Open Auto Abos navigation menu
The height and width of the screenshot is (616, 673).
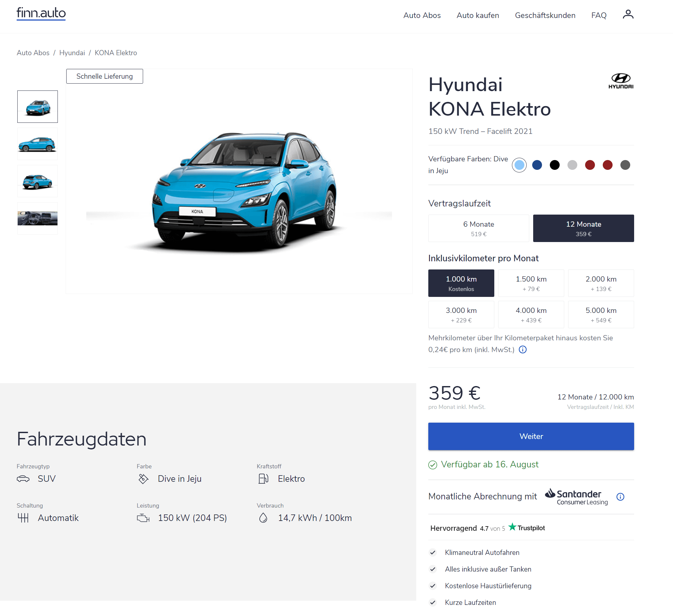pos(422,15)
